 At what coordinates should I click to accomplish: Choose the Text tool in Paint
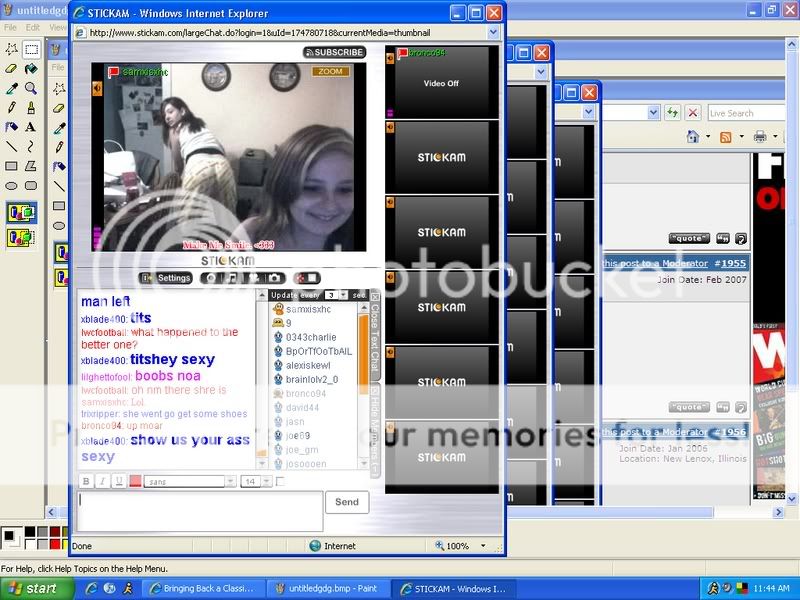point(31,127)
